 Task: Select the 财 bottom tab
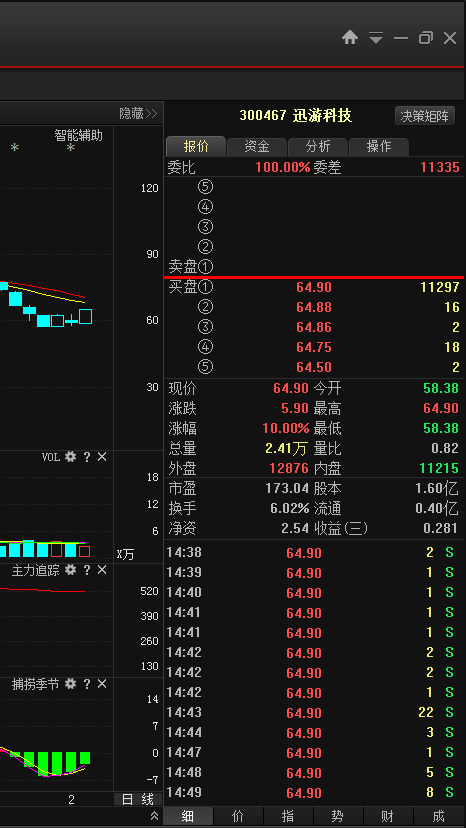pyautogui.click(x=388, y=816)
